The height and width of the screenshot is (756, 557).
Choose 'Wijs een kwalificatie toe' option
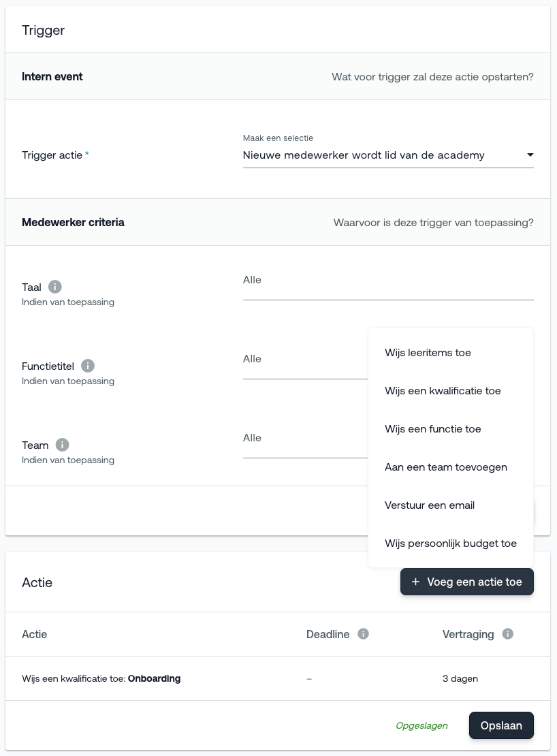click(x=443, y=391)
